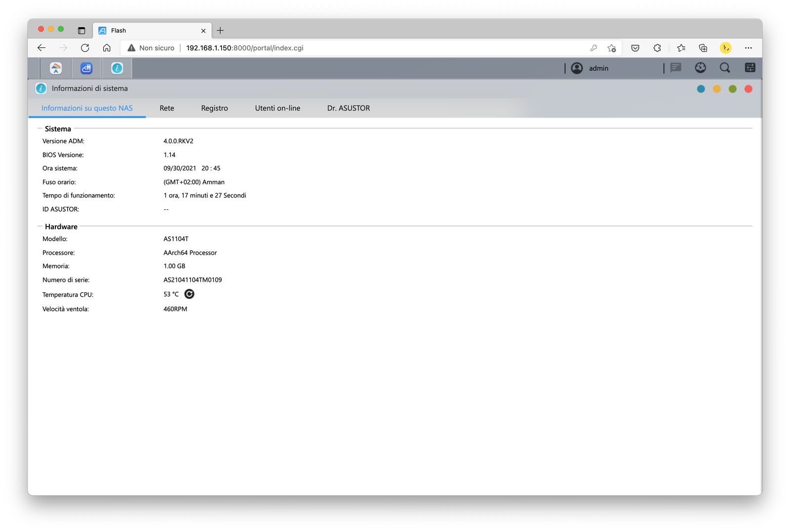Refresh the CPU temperature reading
This screenshot has width=790, height=532.
(x=189, y=294)
